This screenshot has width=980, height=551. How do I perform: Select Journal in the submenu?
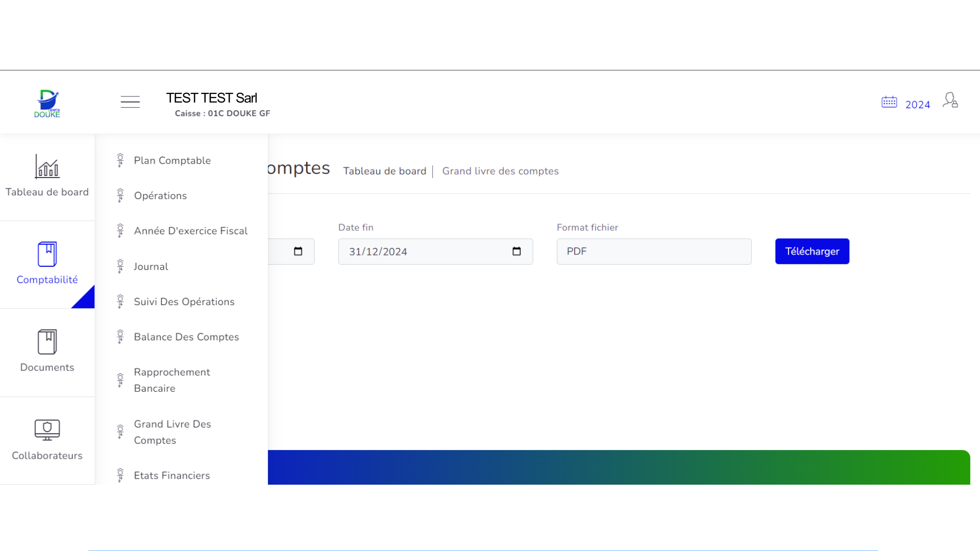(151, 267)
